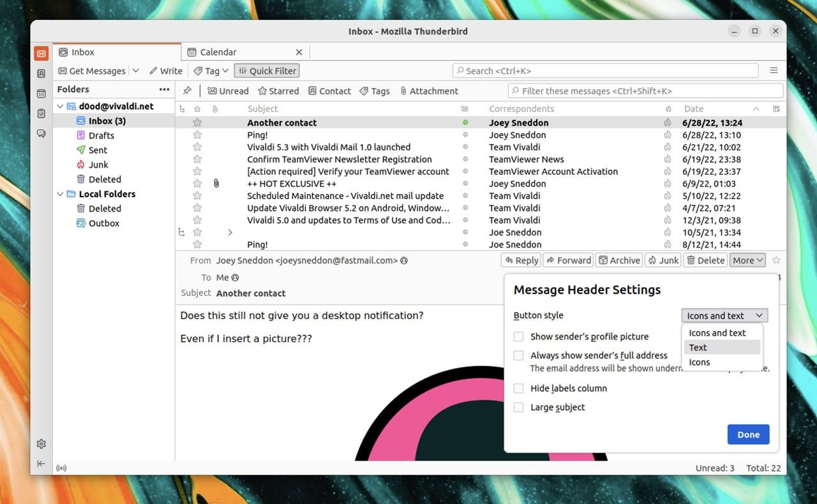Open the Tag dropdown in toolbar

(211, 71)
